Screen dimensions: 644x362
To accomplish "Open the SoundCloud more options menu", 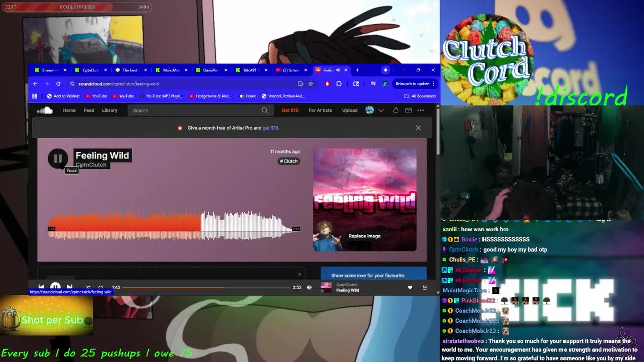I will click(x=421, y=110).
